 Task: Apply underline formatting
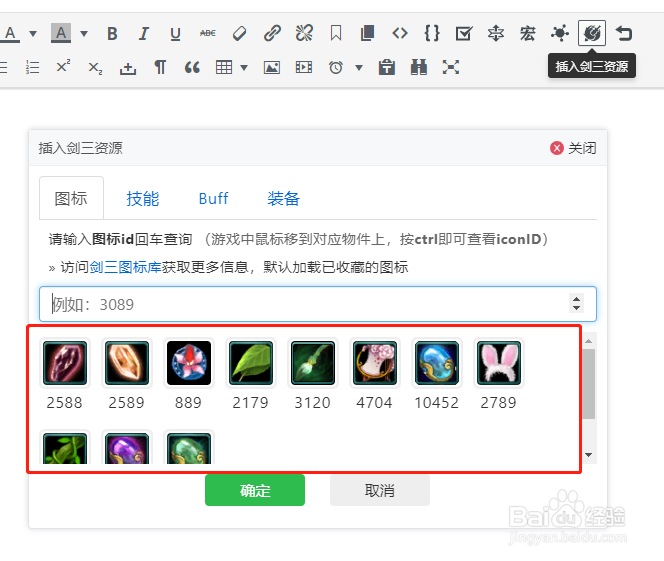coord(175,33)
